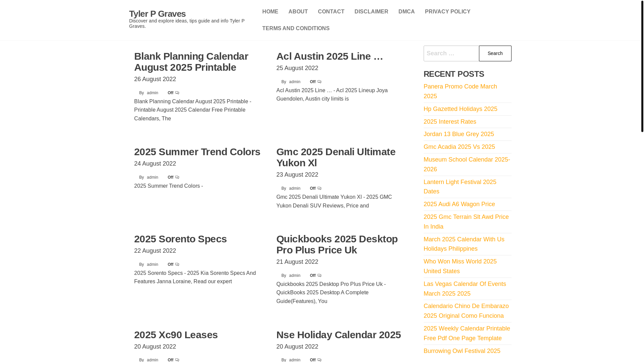Open Hp Gazetted Holidays 2025 recent post

461,109
